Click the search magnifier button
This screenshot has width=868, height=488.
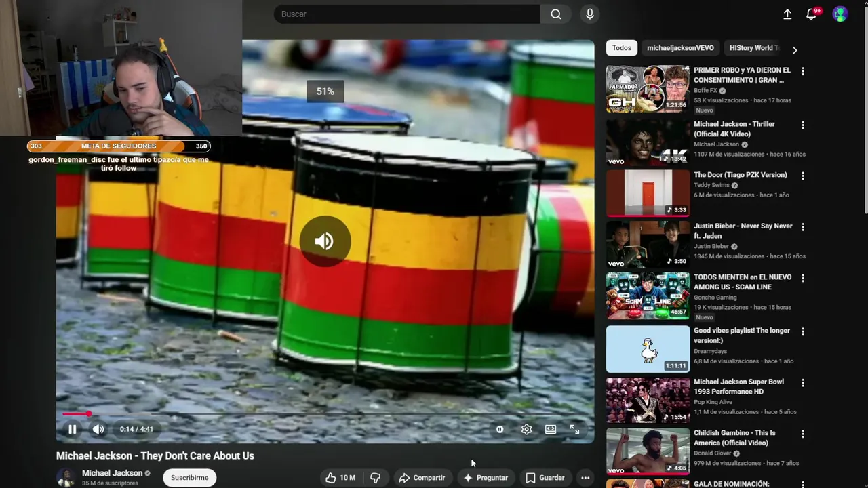click(x=556, y=14)
